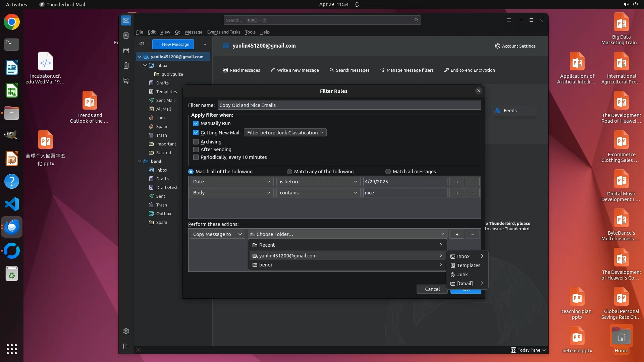Click the New Message button
Screen dimensions: 644x362
pos(173,44)
